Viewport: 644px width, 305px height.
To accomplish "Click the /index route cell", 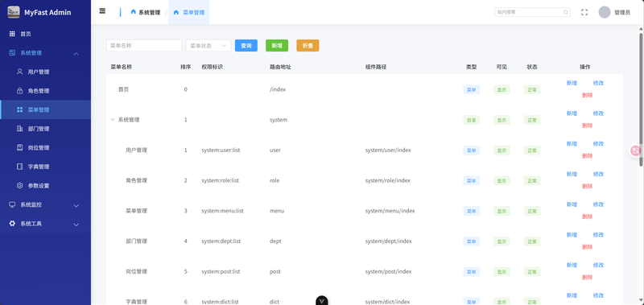I will (278, 89).
